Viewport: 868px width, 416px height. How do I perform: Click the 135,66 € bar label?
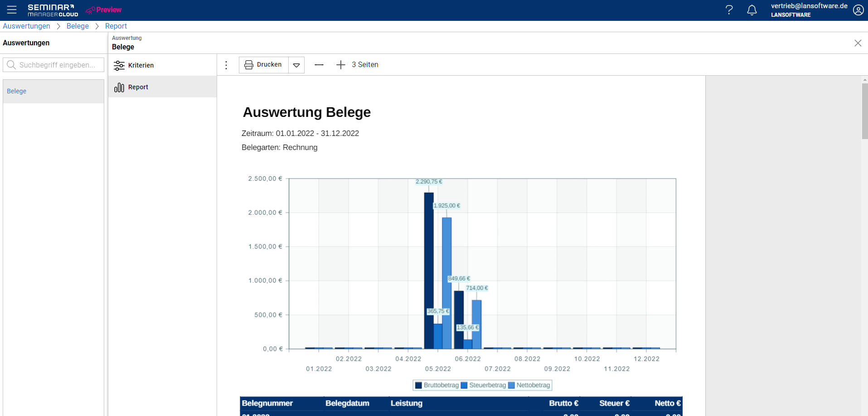[x=468, y=328]
